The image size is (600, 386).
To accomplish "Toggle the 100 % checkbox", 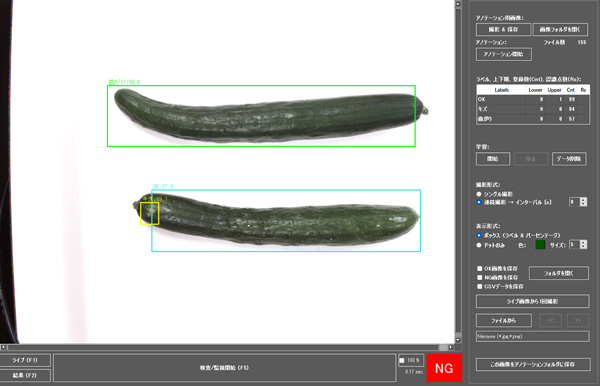I will (402, 360).
